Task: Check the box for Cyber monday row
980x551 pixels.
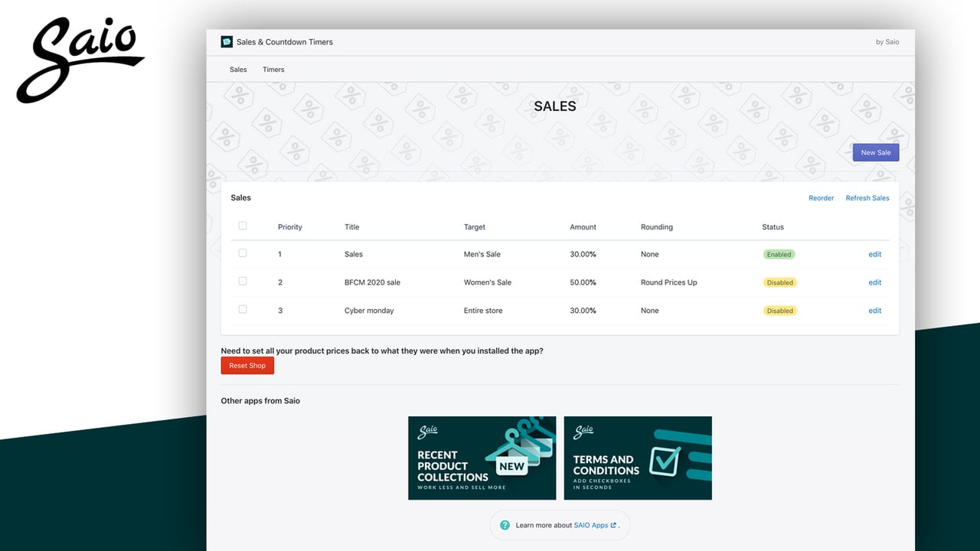Action: (243, 309)
